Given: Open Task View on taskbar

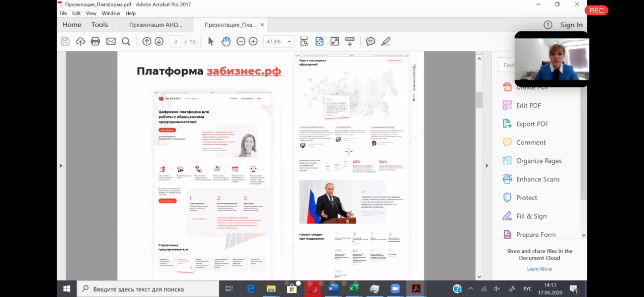Looking at the screenshot, I should coord(229,289).
